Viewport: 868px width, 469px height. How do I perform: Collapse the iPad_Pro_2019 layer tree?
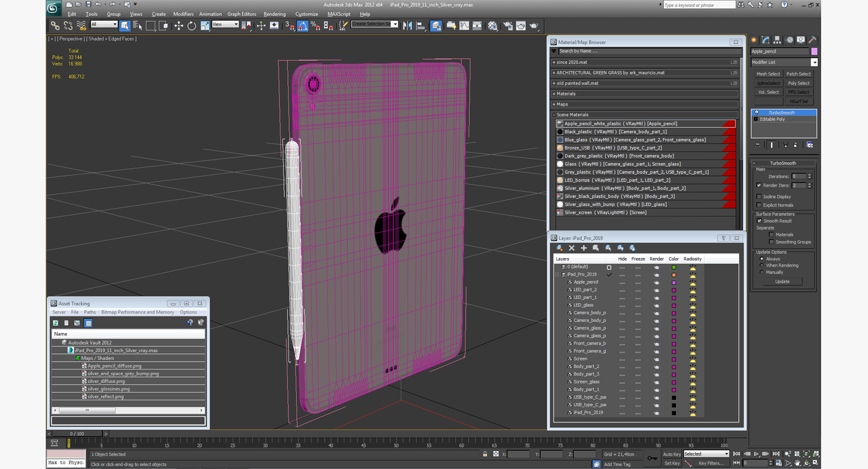tap(558, 274)
